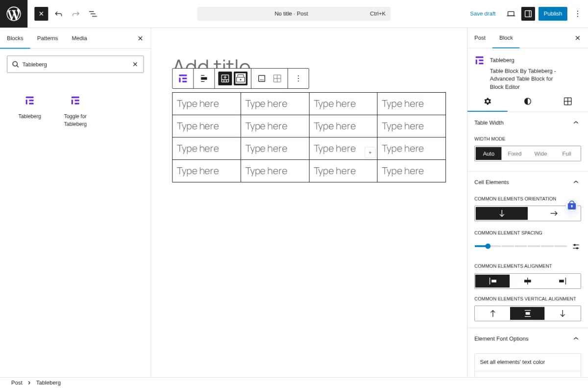Toggle the dark table-with-plus toolbar icon
Screen dimensions: 588x388
pyautogui.click(x=225, y=78)
